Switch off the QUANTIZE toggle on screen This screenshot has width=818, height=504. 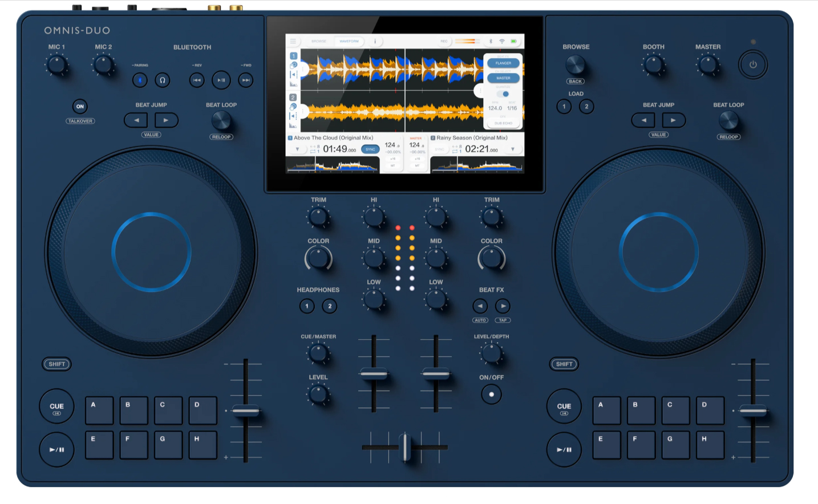click(503, 94)
